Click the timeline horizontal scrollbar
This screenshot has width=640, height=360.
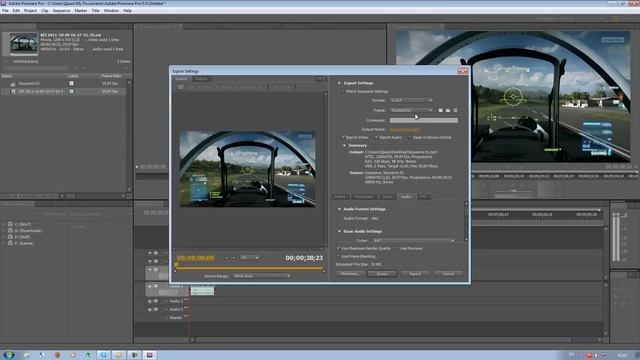tap(383, 340)
